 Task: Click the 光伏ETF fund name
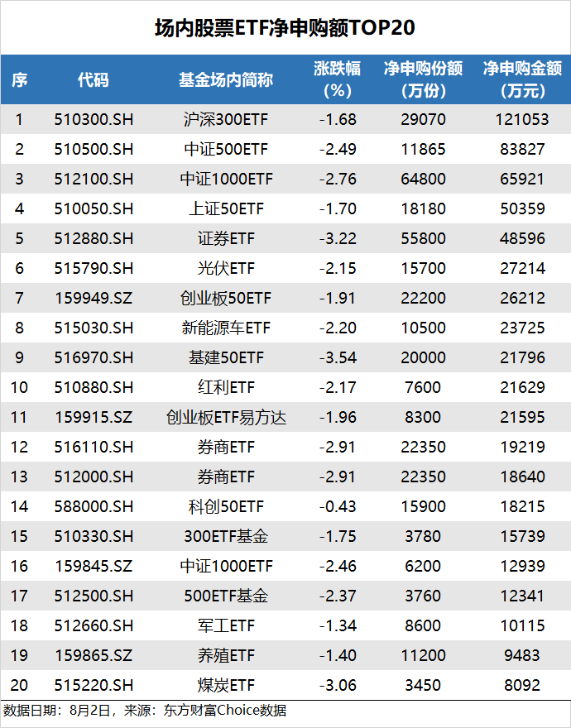point(226,268)
